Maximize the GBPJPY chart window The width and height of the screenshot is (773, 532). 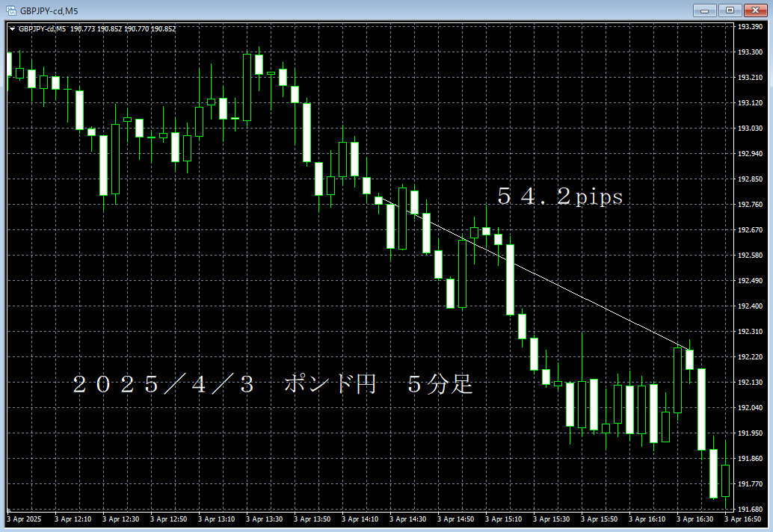(729, 10)
